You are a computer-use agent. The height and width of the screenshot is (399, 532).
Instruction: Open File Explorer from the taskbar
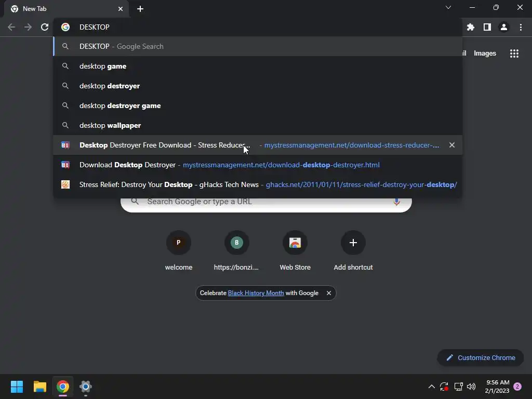(39, 387)
